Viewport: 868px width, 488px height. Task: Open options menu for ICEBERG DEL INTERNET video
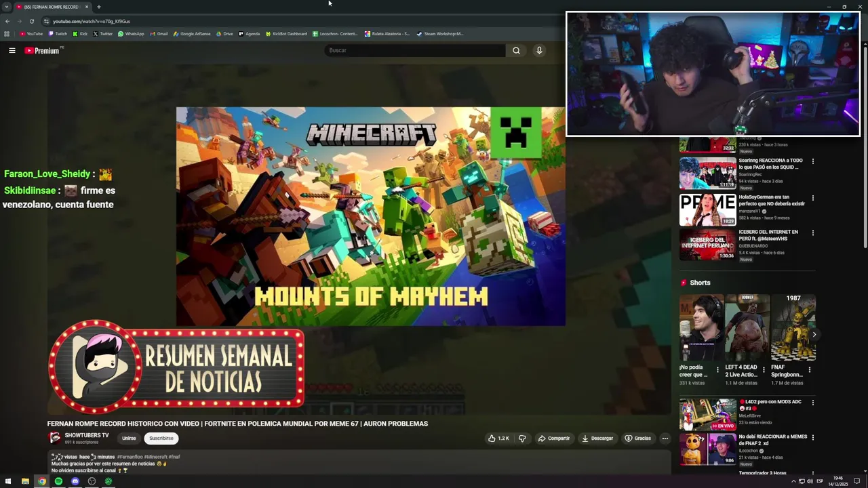[812, 233]
